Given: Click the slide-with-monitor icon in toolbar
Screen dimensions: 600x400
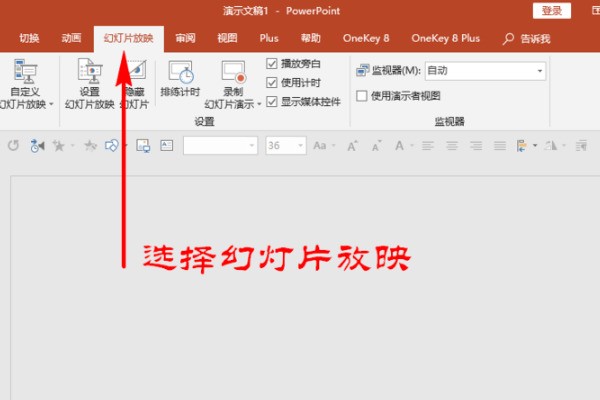Looking at the screenshot, I should click(x=143, y=145).
